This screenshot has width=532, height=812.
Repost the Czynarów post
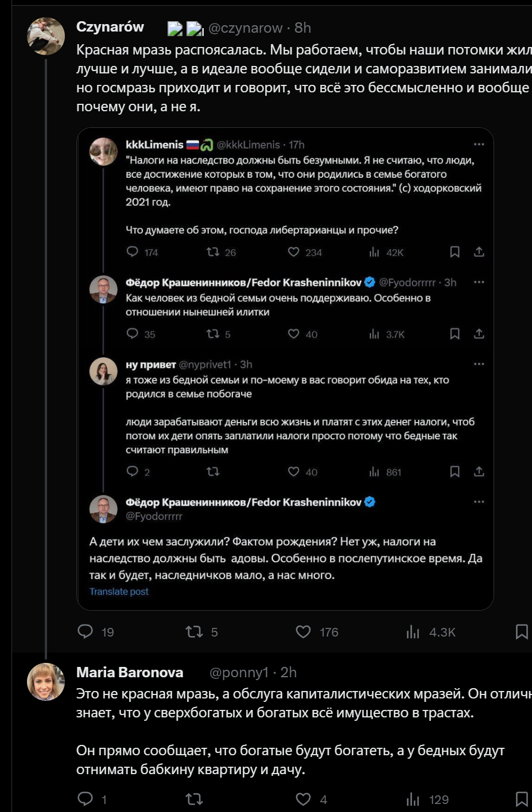194,631
